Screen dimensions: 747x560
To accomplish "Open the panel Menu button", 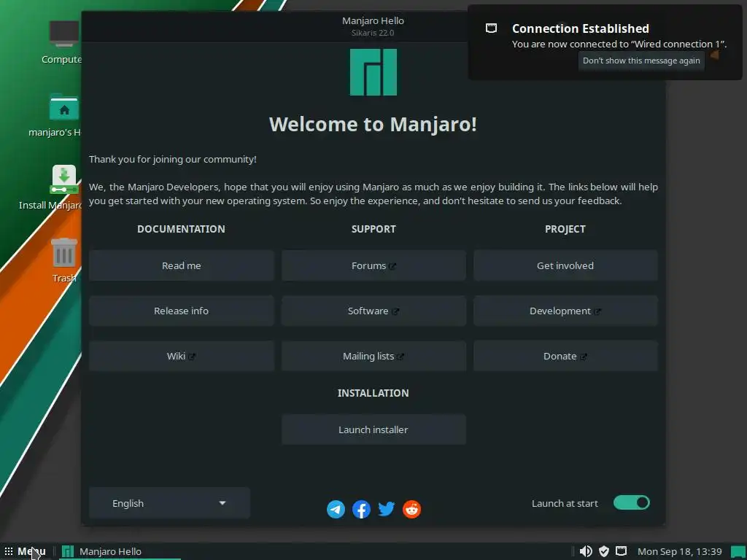I will coord(26,551).
